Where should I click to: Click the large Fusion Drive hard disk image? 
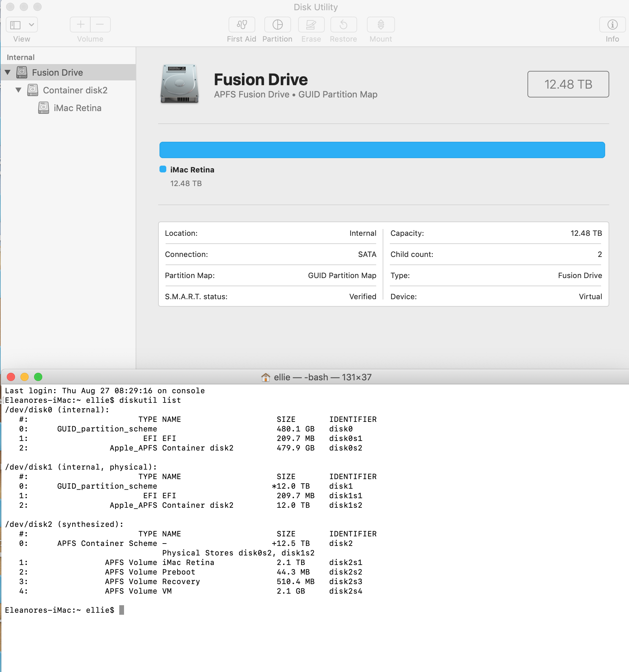pyautogui.click(x=179, y=84)
